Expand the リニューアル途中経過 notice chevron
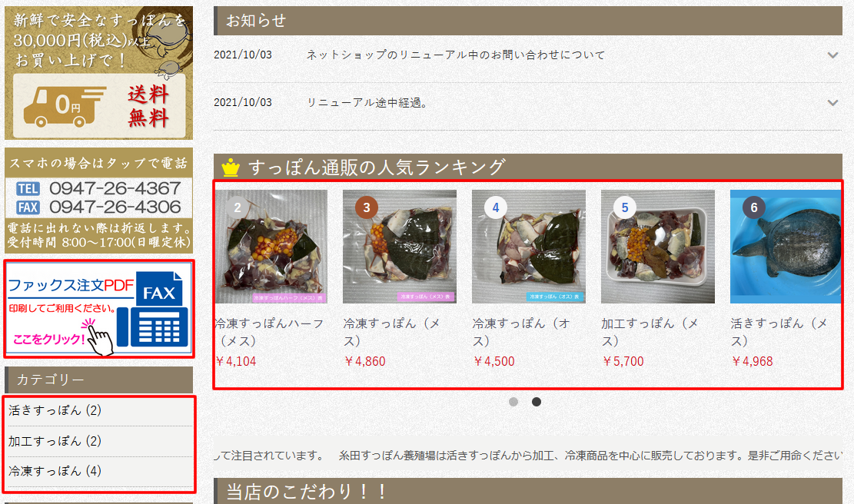The width and height of the screenshot is (854, 504). point(832,102)
